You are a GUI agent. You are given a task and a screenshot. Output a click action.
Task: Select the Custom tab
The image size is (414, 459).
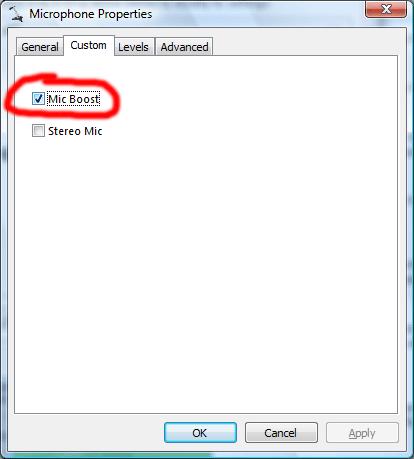click(89, 45)
